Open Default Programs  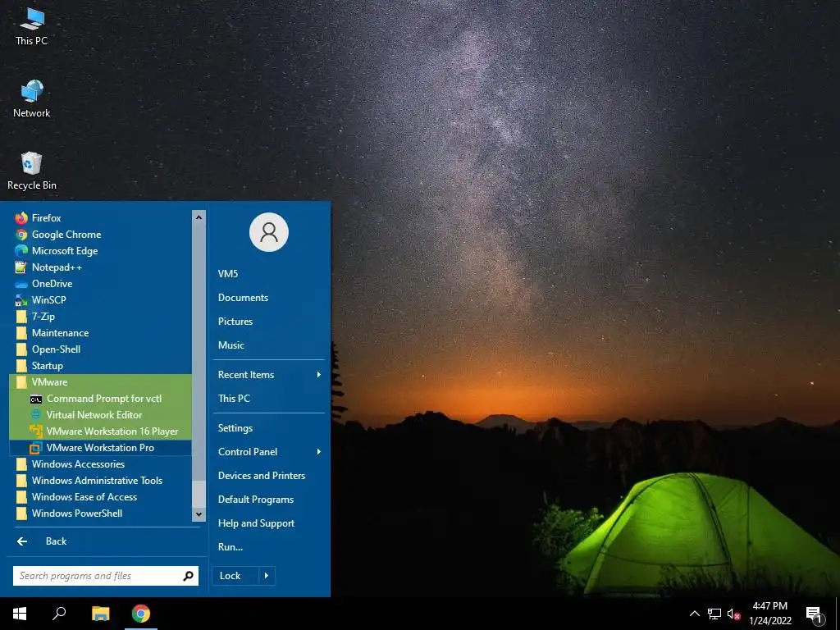coord(269,500)
